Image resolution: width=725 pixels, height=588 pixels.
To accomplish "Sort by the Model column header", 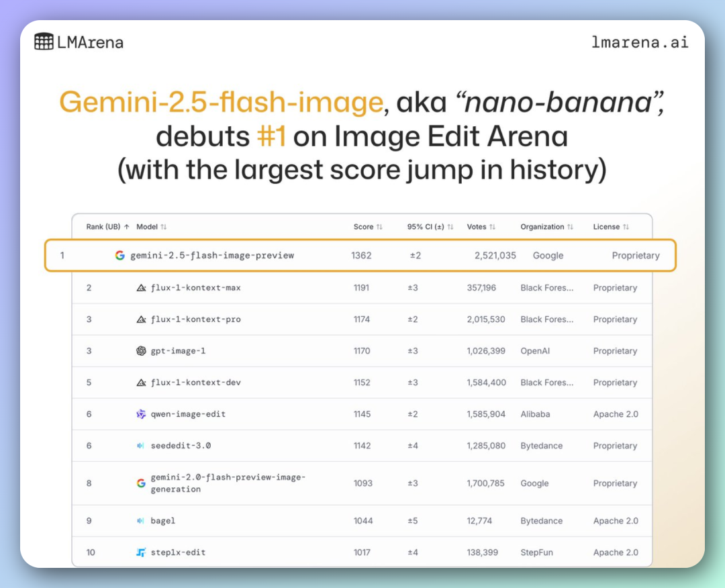I will pos(151,227).
